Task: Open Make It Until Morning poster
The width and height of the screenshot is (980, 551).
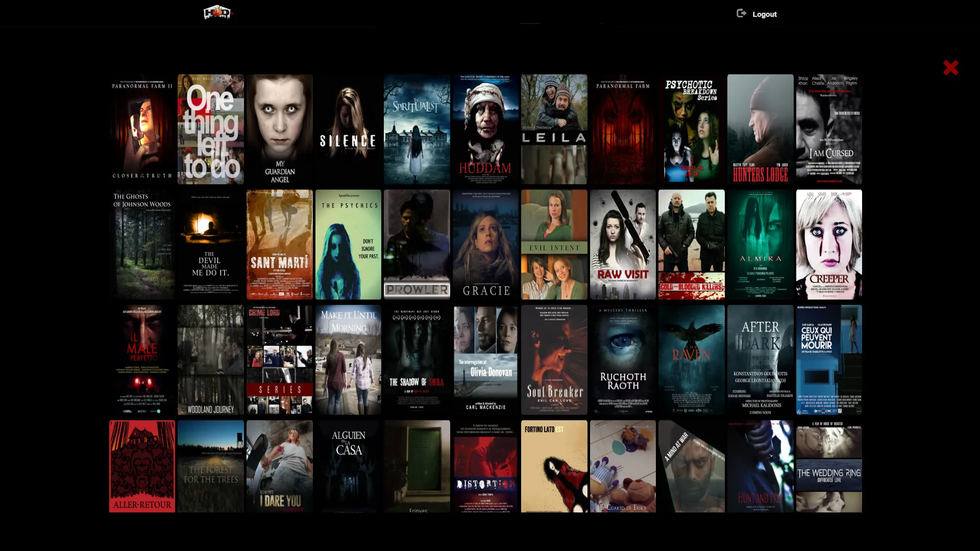Action: pos(348,360)
